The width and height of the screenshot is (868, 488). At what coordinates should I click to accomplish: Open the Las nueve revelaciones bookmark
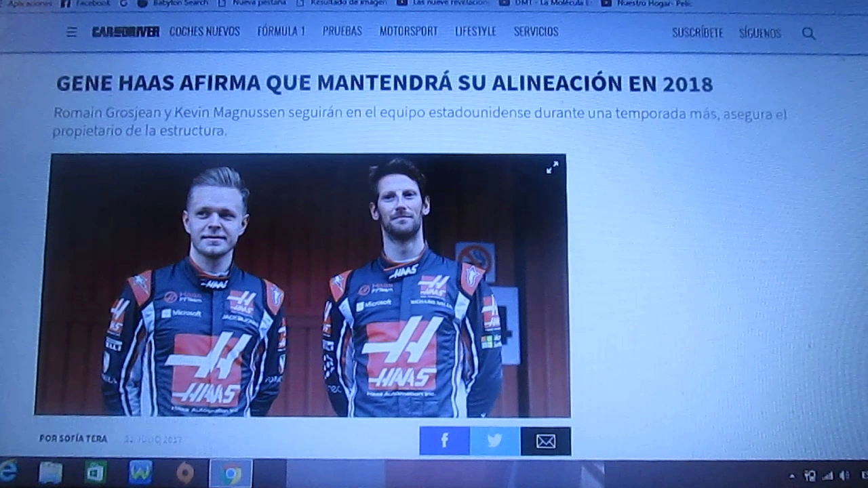click(x=442, y=3)
